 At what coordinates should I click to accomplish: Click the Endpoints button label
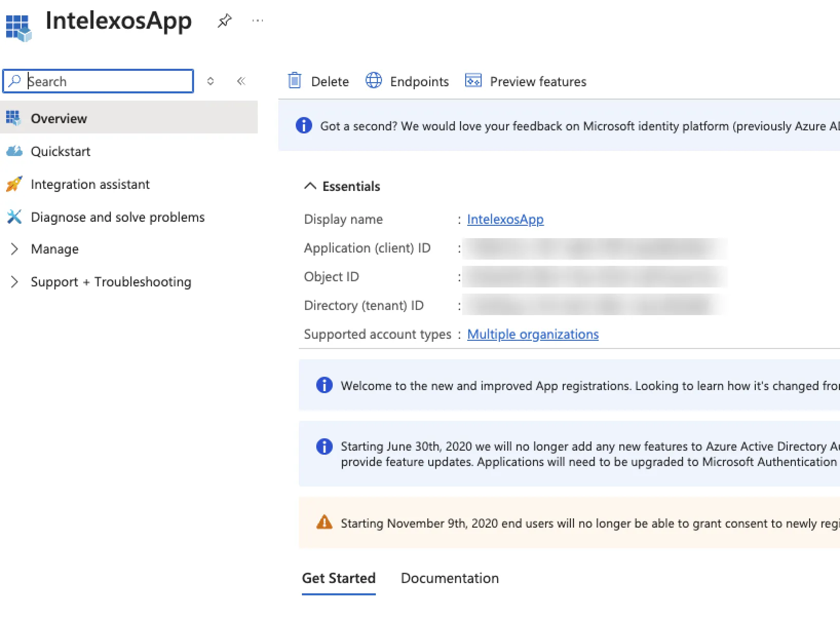pyautogui.click(x=419, y=82)
